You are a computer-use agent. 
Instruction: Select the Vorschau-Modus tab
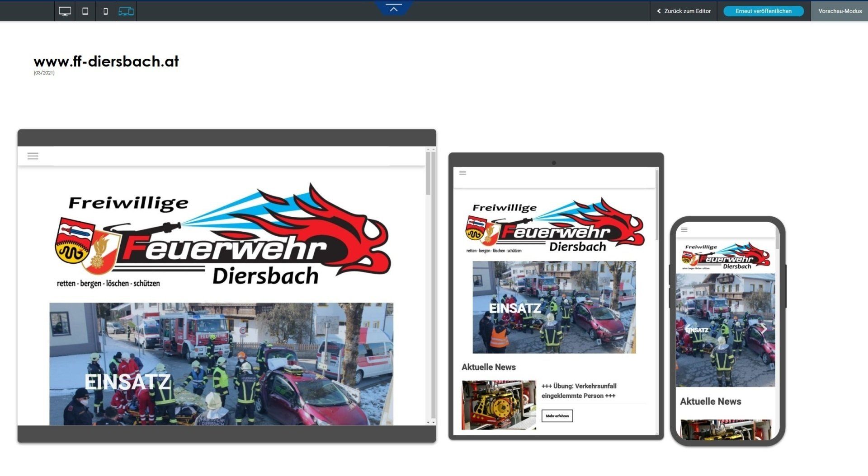840,11
